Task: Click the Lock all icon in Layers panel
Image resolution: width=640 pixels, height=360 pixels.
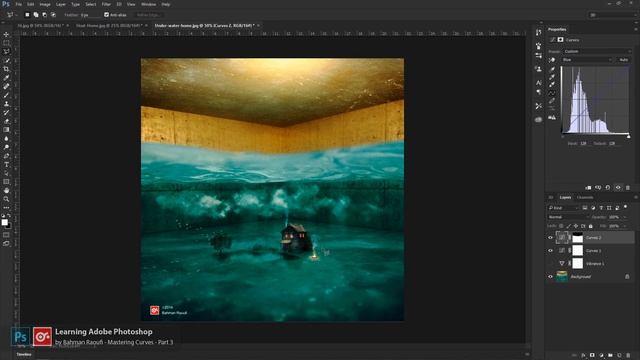Action: pos(591,226)
